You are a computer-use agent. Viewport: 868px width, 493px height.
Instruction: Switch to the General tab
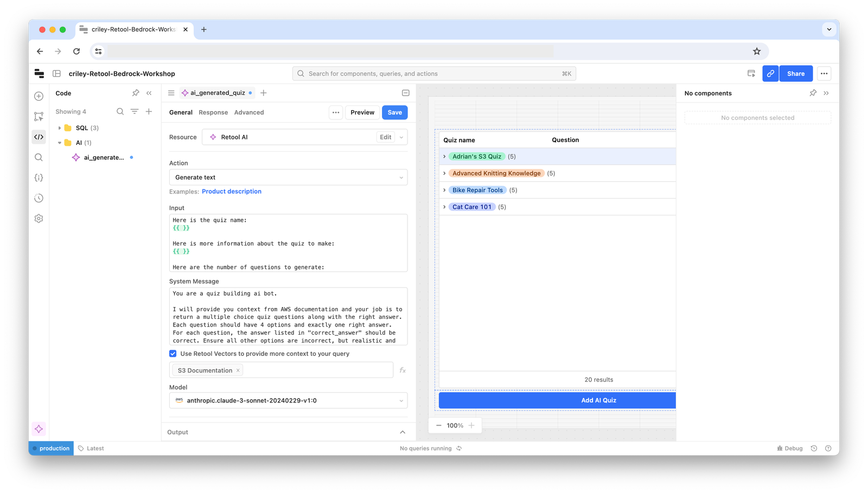[181, 112]
